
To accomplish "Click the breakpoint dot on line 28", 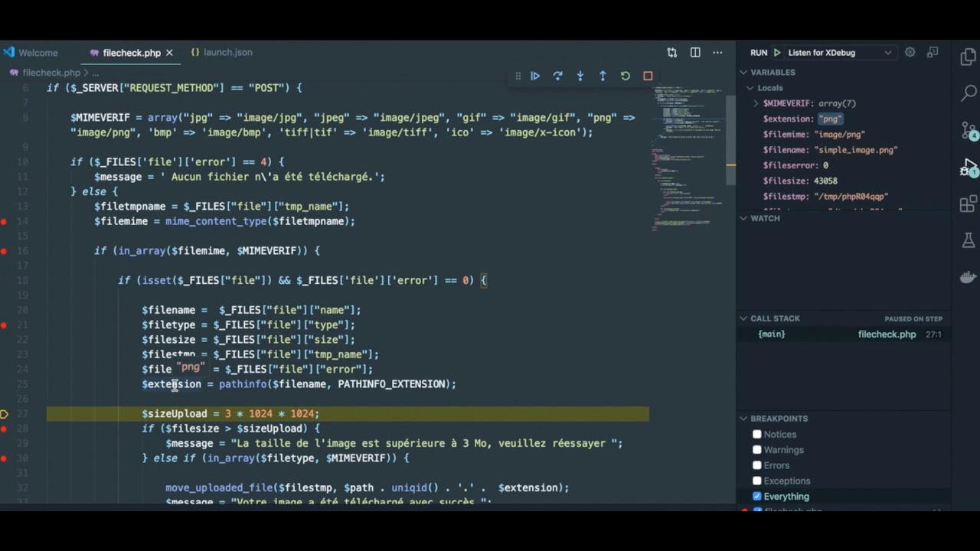I will pyautogui.click(x=4, y=429).
